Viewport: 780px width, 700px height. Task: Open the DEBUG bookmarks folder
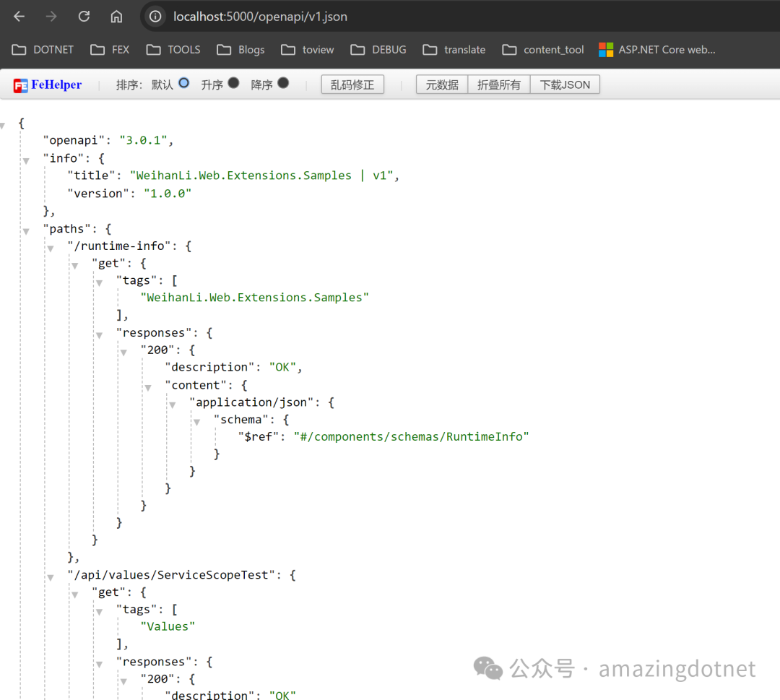pos(378,49)
